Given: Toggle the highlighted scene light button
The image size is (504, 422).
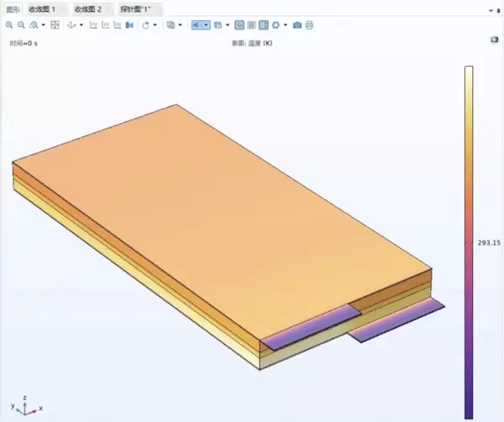Looking at the screenshot, I should coord(197,25).
